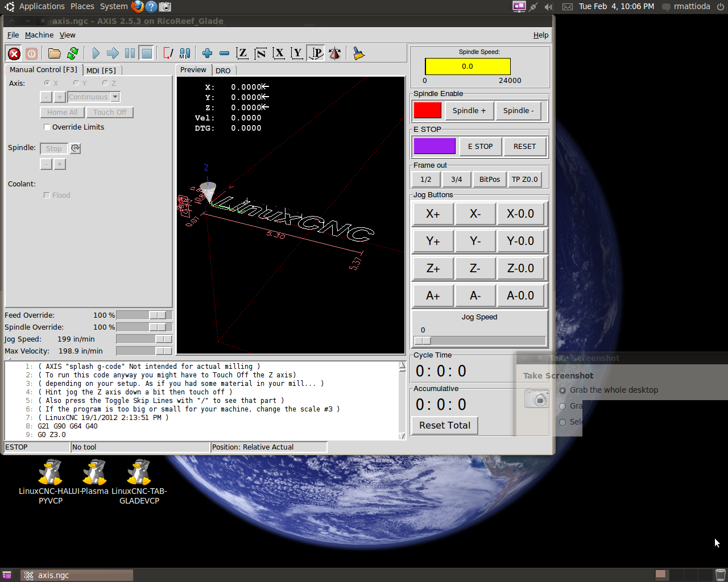Click the Reset Total button
The image size is (728, 582).
tap(445, 425)
